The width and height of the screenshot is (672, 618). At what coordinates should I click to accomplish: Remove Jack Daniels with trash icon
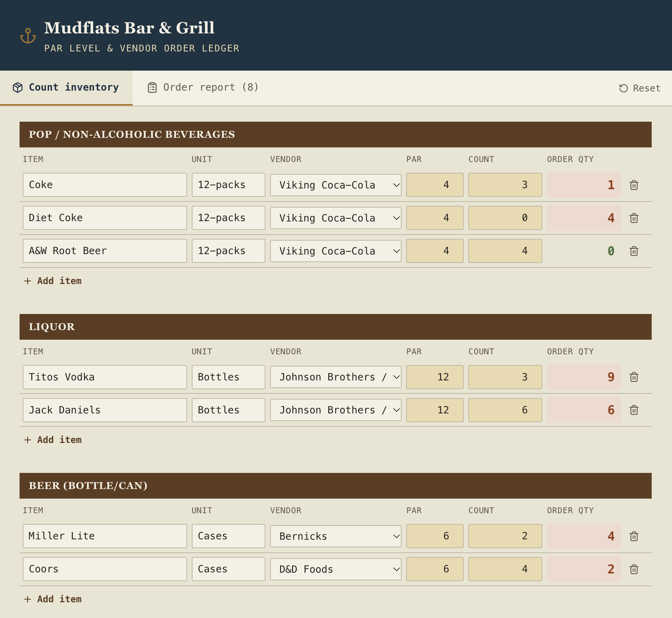(634, 410)
